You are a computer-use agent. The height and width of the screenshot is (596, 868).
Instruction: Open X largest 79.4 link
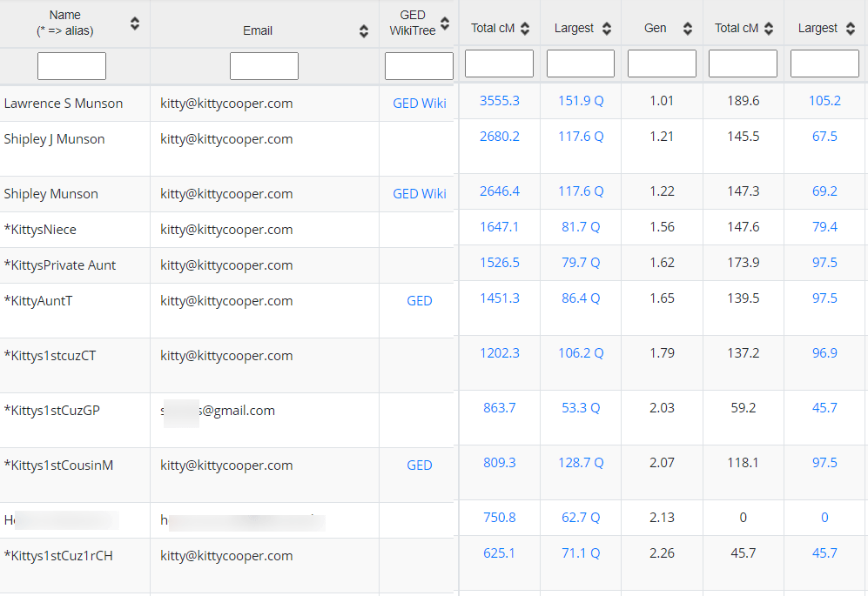[824, 227]
